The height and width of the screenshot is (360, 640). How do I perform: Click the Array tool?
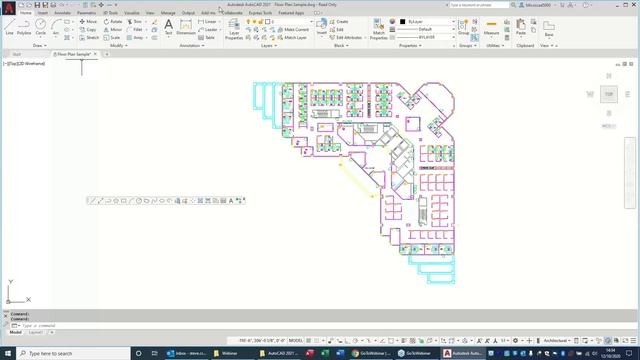(135, 37)
